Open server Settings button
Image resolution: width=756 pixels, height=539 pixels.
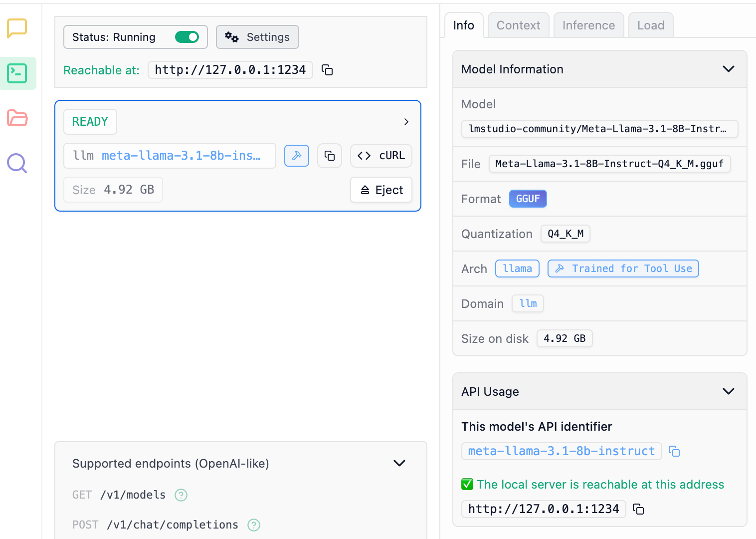(x=257, y=37)
